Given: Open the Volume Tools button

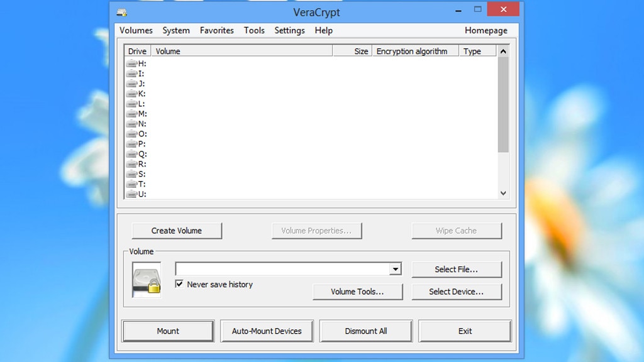Looking at the screenshot, I should (357, 292).
